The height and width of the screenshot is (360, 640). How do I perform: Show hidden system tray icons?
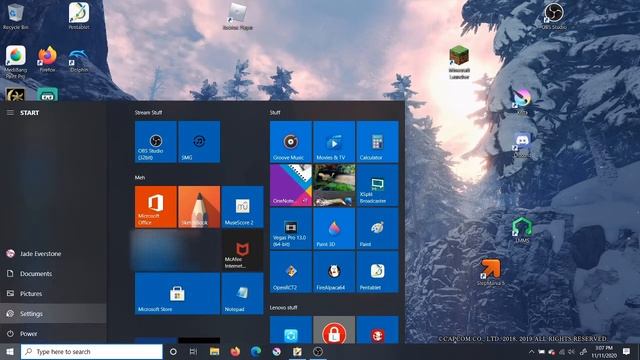point(531,351)
